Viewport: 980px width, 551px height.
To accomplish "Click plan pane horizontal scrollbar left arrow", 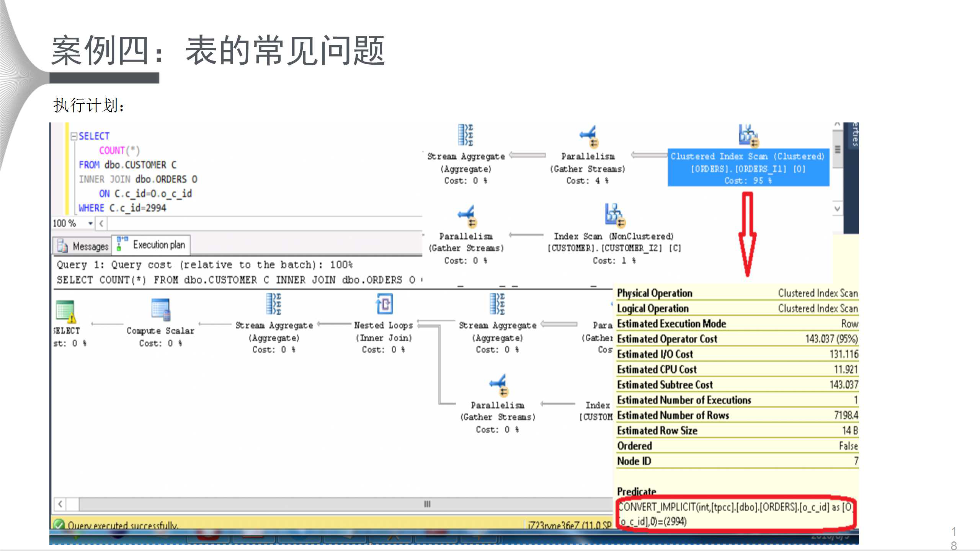I will 60,504.
